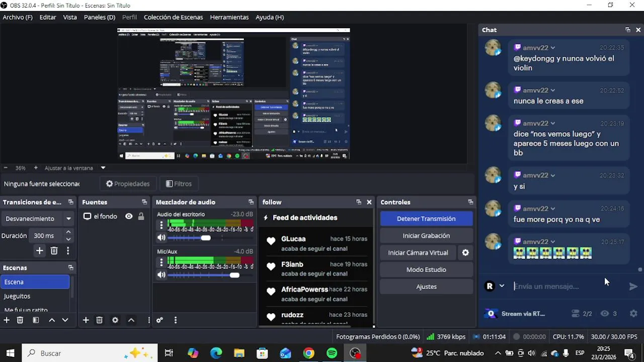Image resolution: width=644 pixels, height=362 pixels.
Task: Mute the Mic/Aux channel
Action: tap(161, 275)
